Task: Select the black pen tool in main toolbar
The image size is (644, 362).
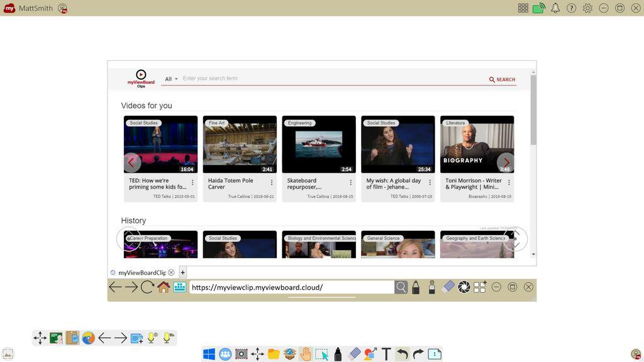Action: (x=338, y=354)
